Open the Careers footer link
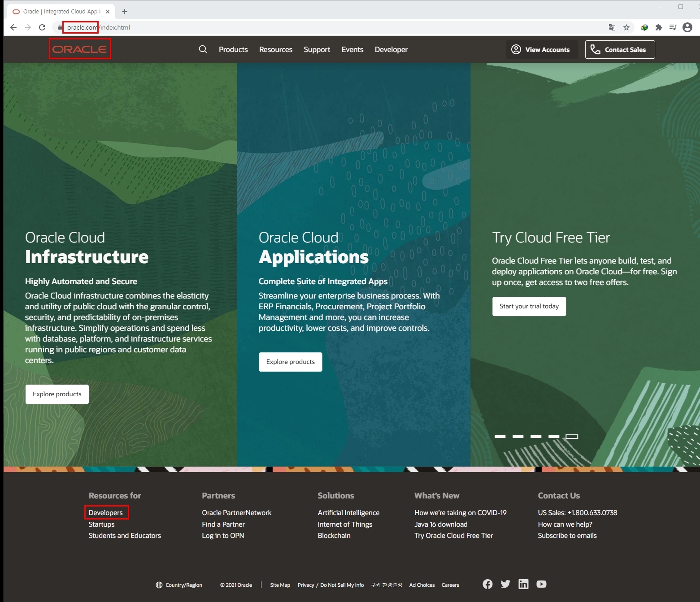This screenshot has width=700, height=602. (450, 585)
